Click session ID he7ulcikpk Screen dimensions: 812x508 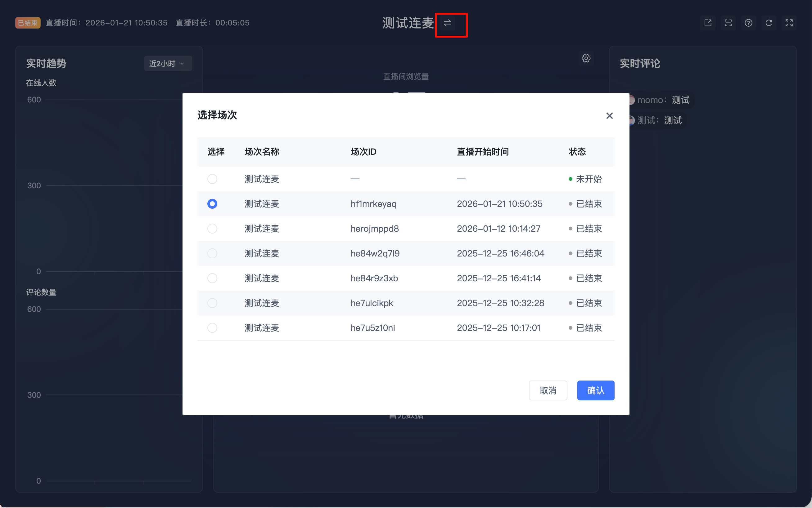372,303
